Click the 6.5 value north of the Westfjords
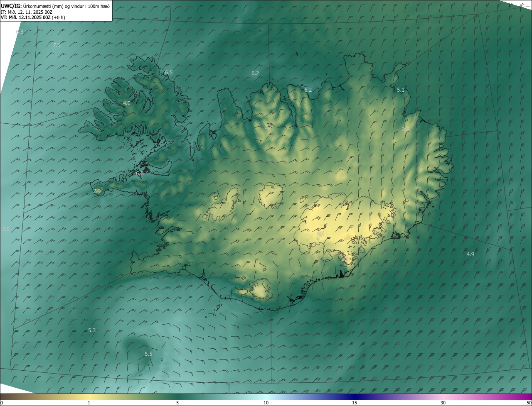532x406 pixels. click(169, 72)
